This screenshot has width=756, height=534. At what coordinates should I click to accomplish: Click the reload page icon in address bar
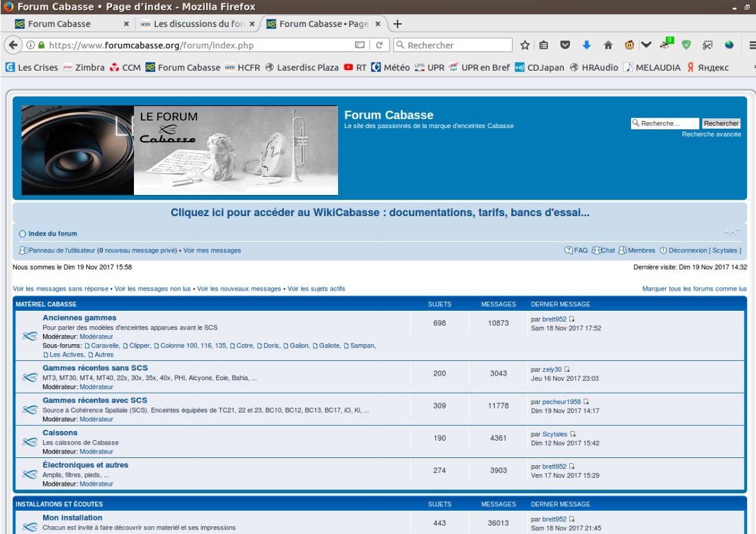[x=379, y=45]
